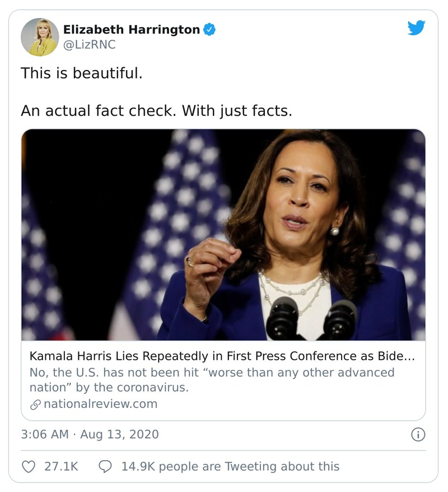This screenshot has width=448, height=492.
Task: Open the @LizRNC handle link
Action: (89, 45)
